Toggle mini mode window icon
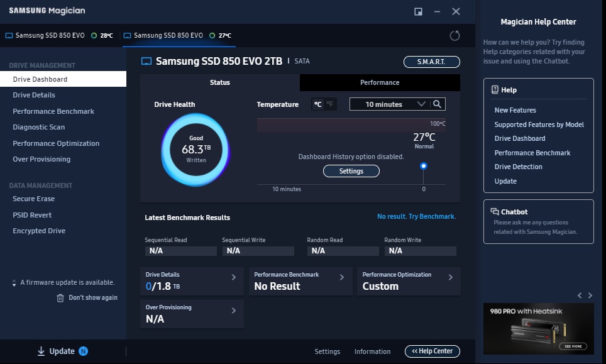Image resolution: width=606 pixels, height=364 pixels. coord(418,11)
